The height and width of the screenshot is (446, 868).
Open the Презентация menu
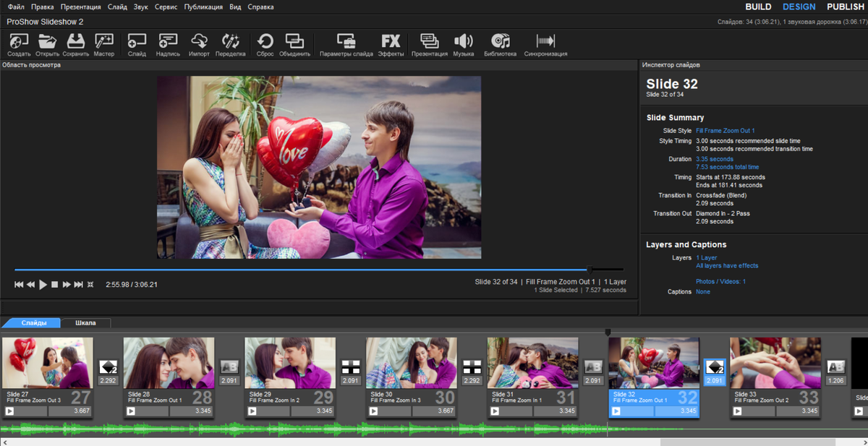tap(80, 6)
